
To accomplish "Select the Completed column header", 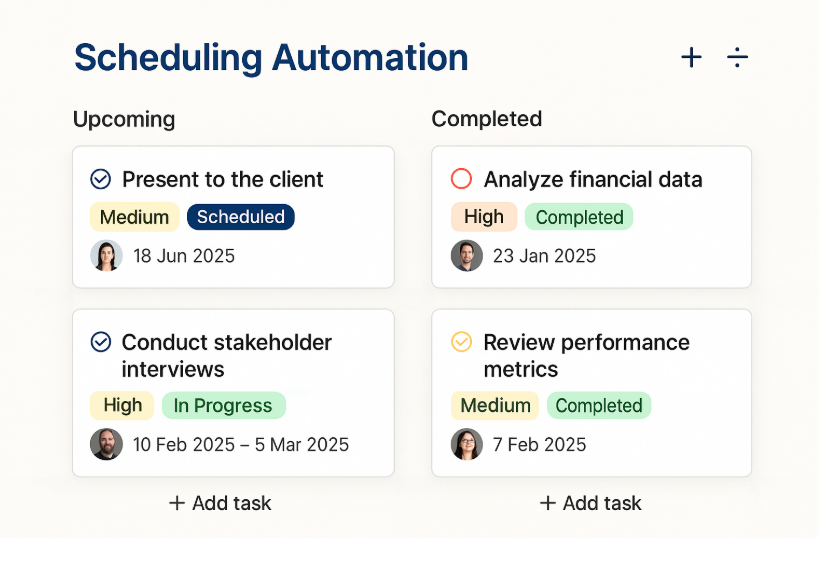I will coord(486,119).
